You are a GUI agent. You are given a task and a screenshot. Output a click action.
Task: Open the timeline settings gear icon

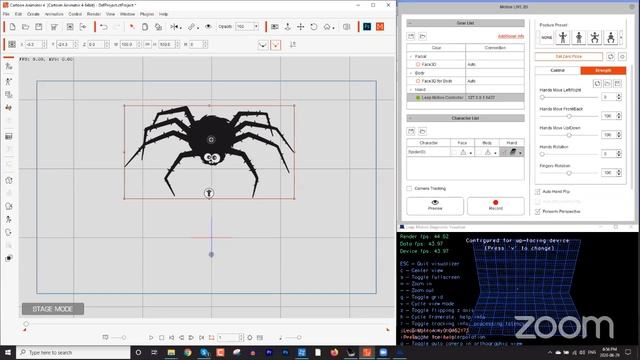250,338
